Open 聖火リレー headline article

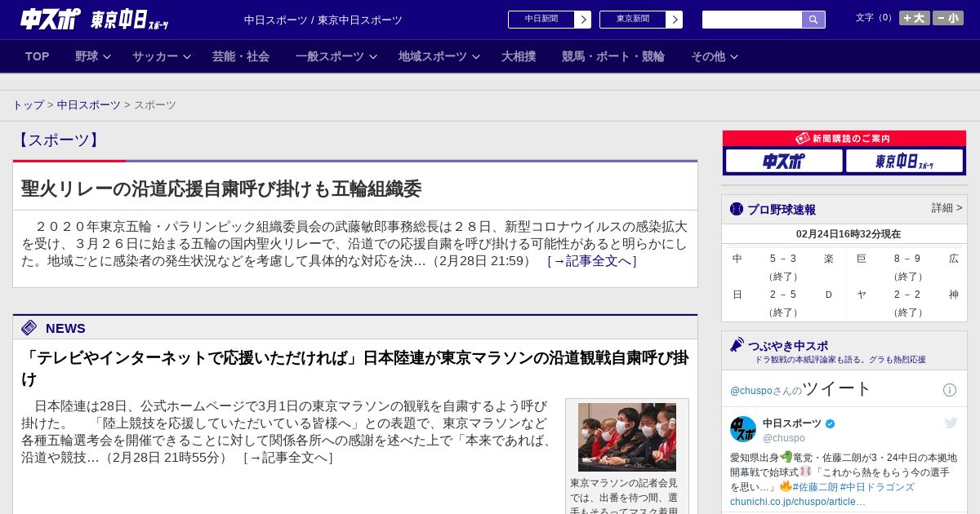(x=221, y=188)
